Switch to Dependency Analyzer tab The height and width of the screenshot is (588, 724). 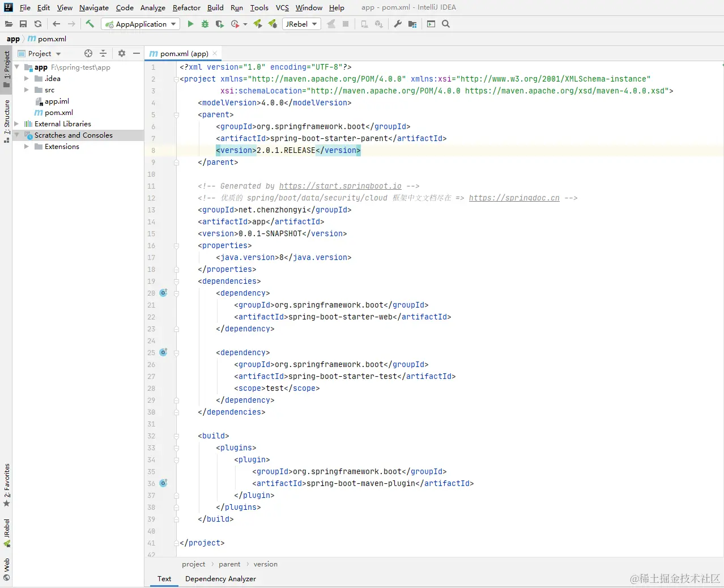click(220, 578)
